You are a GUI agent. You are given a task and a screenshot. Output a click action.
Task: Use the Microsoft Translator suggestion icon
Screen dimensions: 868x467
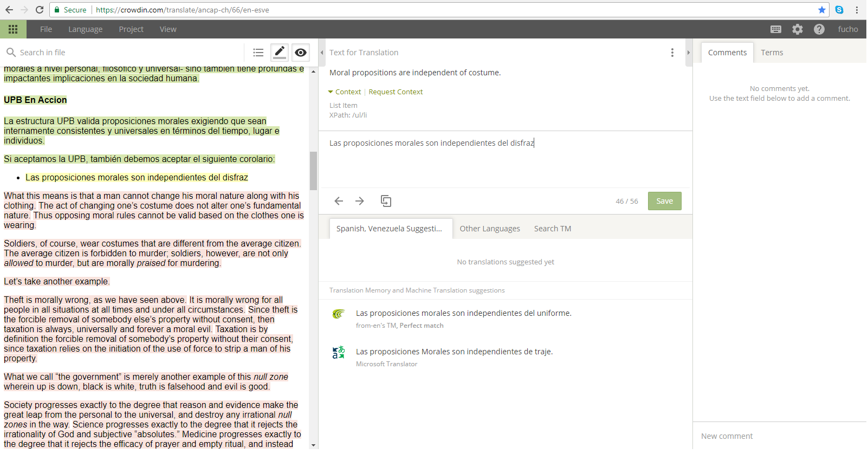click(339, 352)
